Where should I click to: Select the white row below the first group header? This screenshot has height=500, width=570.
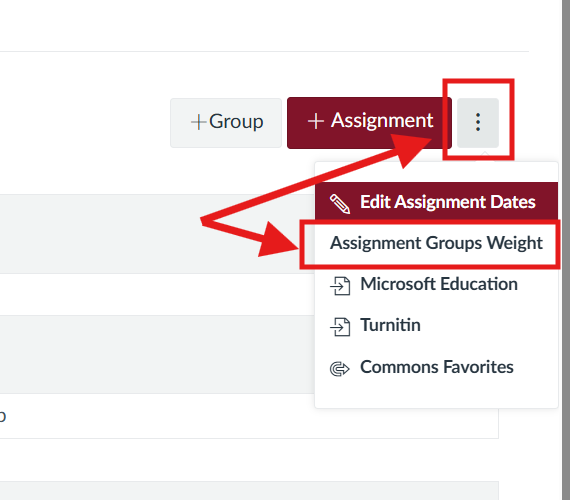tap(157, 294)
